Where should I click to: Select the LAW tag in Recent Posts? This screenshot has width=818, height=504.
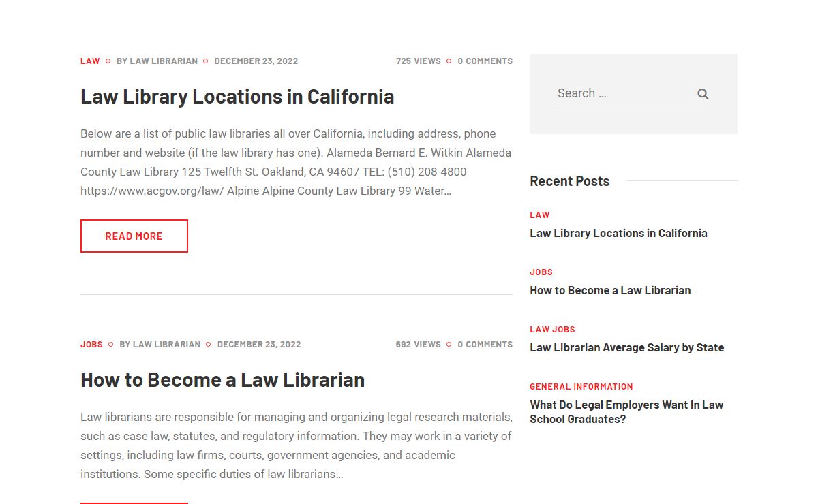pyautogui.click(x=539, y=215)
